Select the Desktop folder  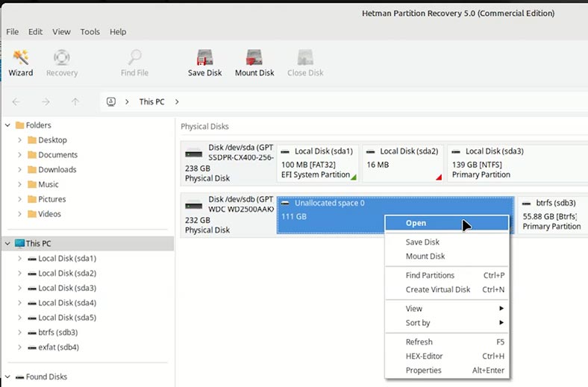52,140
